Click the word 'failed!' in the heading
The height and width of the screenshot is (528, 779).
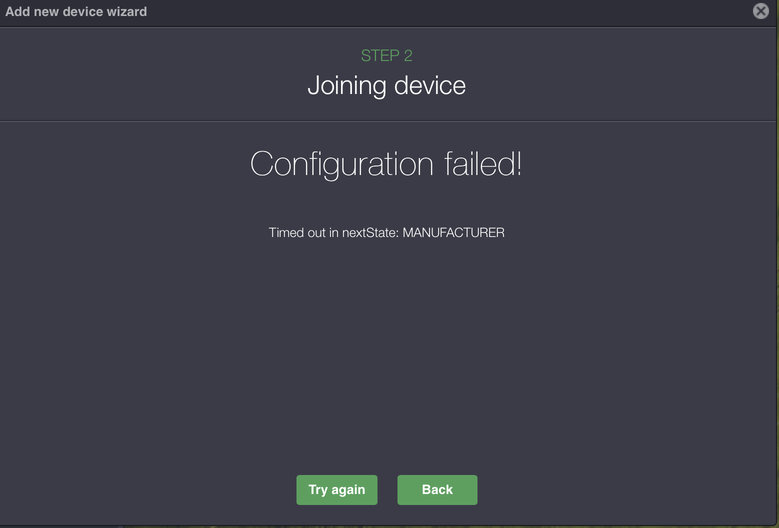[483, 164]
